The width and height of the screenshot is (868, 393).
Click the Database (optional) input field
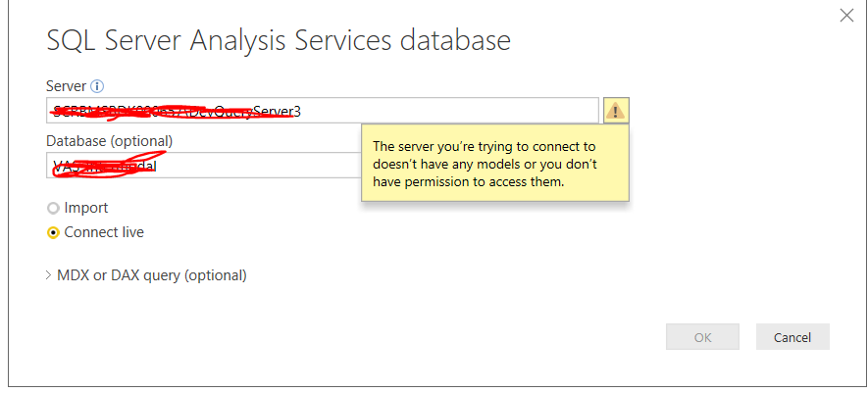coord(204,166)
